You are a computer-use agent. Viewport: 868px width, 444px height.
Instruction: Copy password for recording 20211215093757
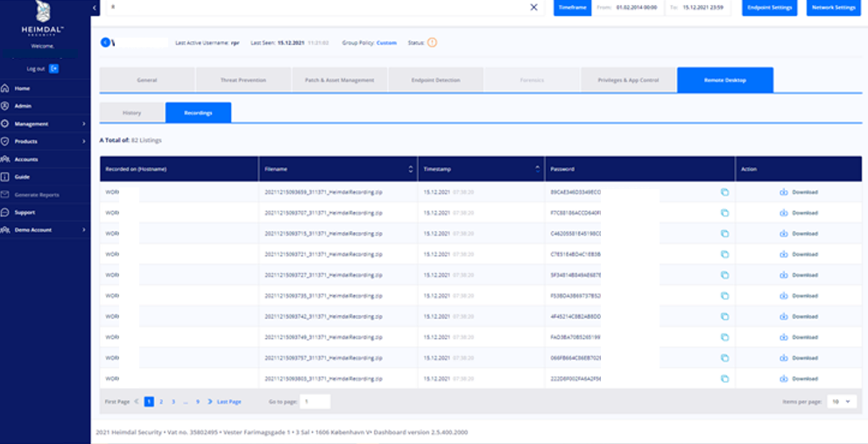pyautogui.click(x=724, y=358)
